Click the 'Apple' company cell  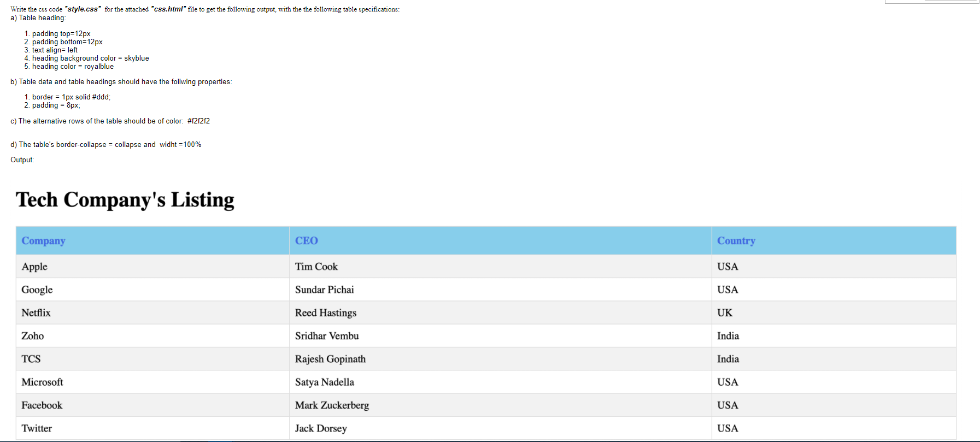(x=152, y=267)
